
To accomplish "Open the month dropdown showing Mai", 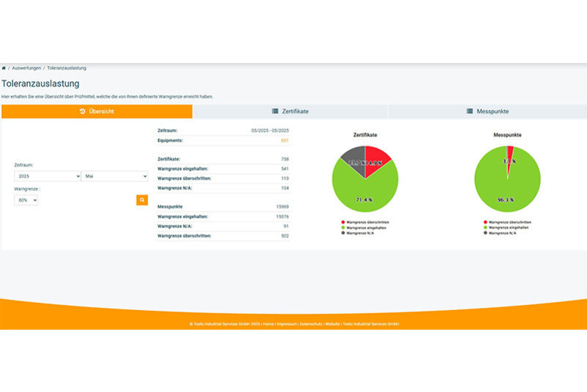I will coord(115,176).
